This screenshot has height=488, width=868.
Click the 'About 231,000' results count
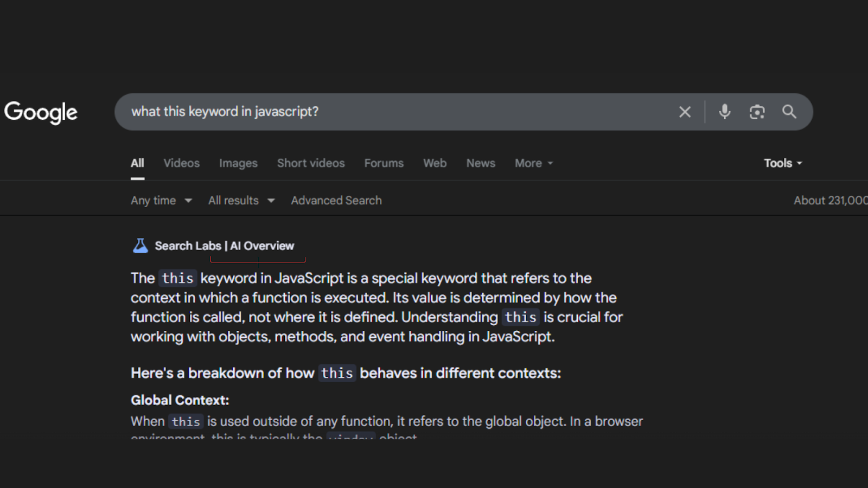(831, 201)
